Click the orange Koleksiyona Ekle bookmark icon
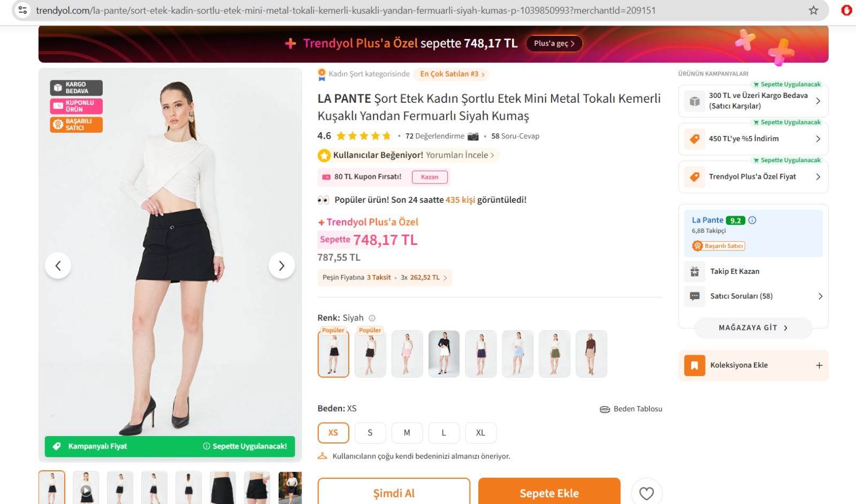Image resolution: width=856 pixels, height=504 pixels. point(694,365)
